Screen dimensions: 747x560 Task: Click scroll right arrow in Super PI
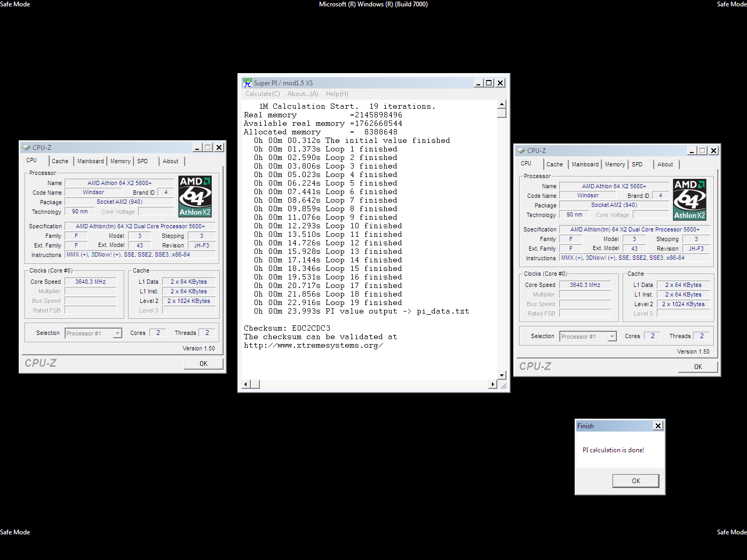tap(492, 384)
